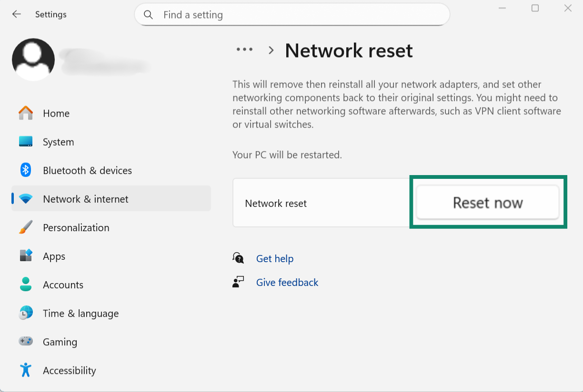Navigate back using the arrow button
Viewport: 583px width, 392px height.
tap(16, 14)
